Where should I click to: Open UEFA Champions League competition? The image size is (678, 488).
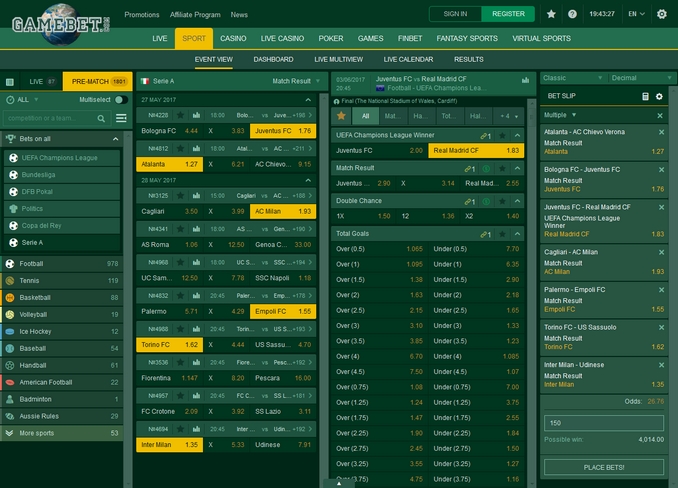click(62, 158)
